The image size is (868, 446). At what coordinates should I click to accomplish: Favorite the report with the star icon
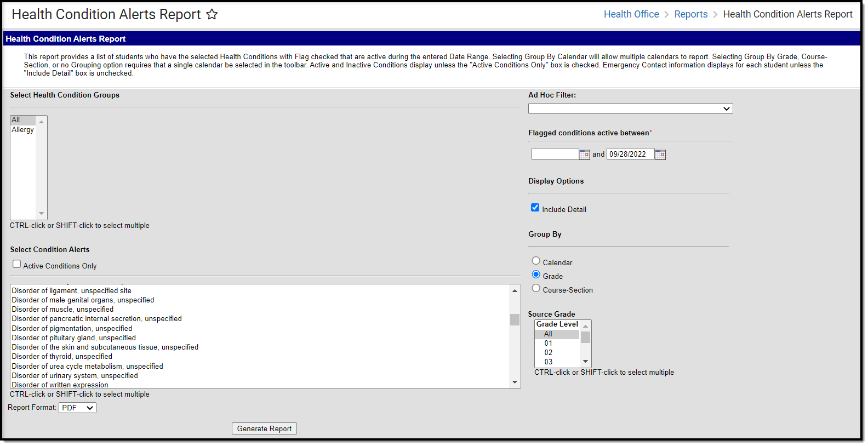coord(212,15)
